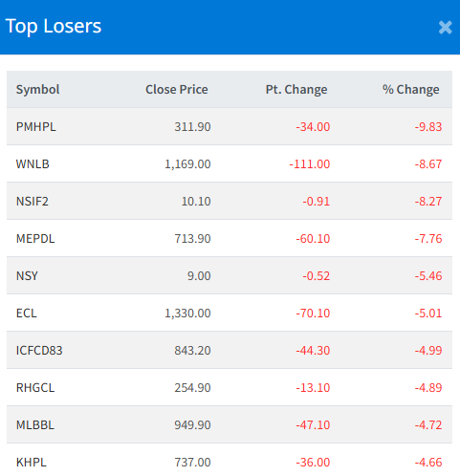Select the WNLB symbol

[33, 164]
